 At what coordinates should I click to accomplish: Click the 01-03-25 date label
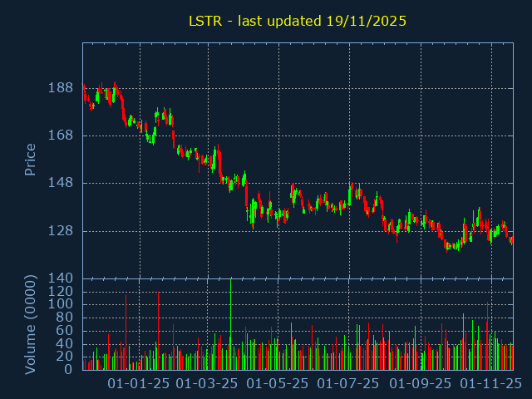(207, 384)
